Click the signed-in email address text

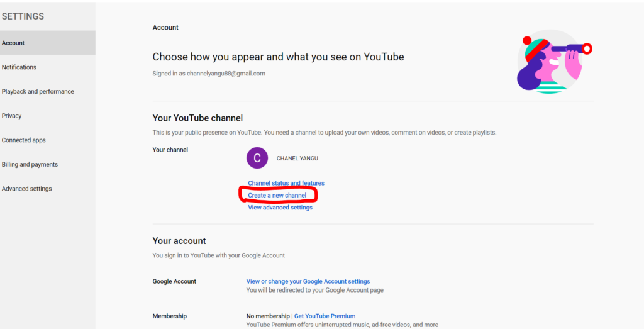226,74
